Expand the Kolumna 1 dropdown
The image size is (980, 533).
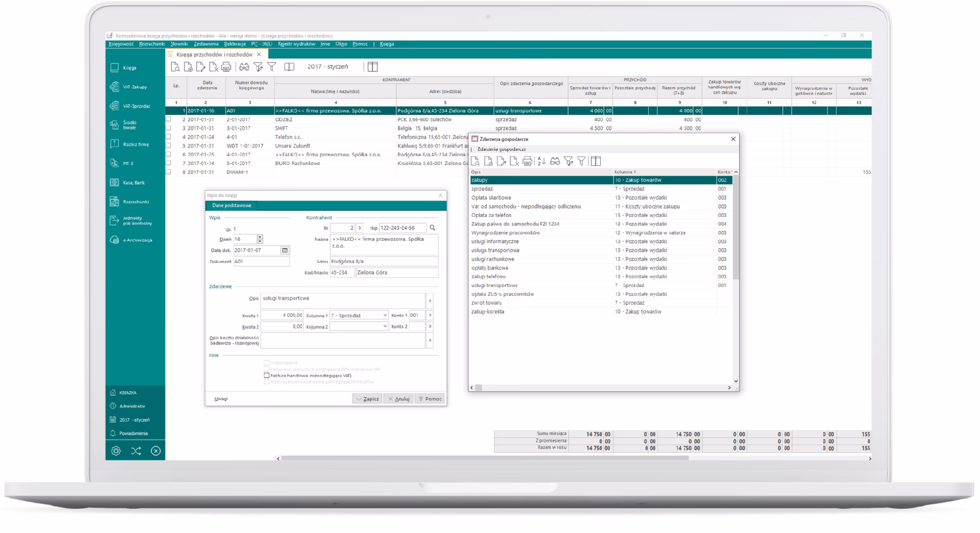click(x=385, y=316)
